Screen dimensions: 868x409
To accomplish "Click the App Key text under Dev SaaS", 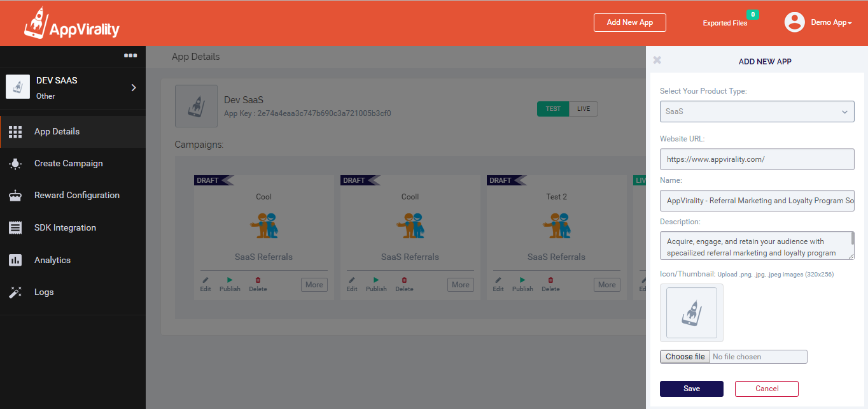I will (x=307, y=113).
